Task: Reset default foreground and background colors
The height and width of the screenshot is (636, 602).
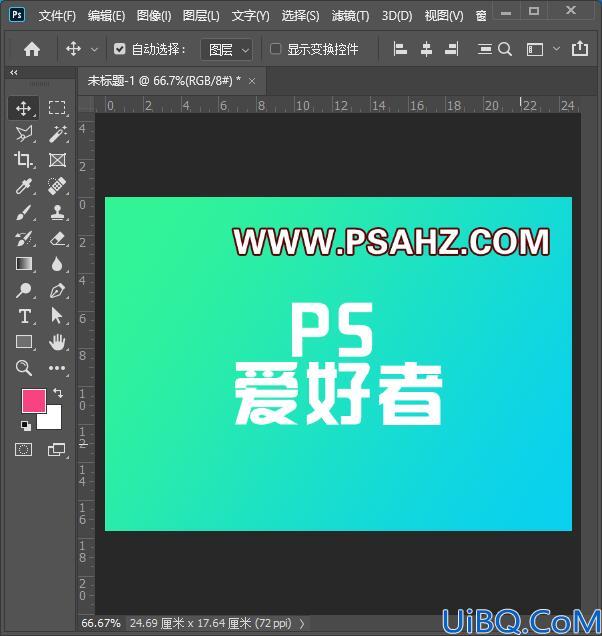Action: [26, 425]
